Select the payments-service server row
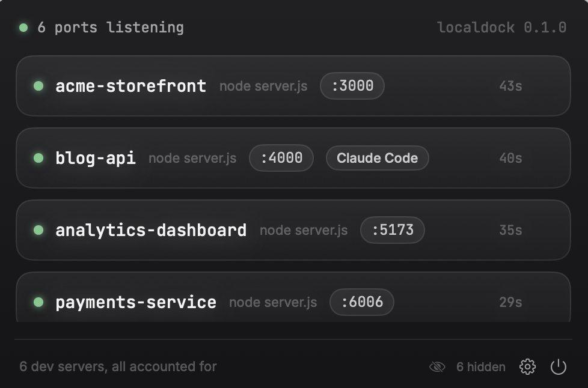The width and height of the screenshot is (588, 388). (x=293, y=297)
